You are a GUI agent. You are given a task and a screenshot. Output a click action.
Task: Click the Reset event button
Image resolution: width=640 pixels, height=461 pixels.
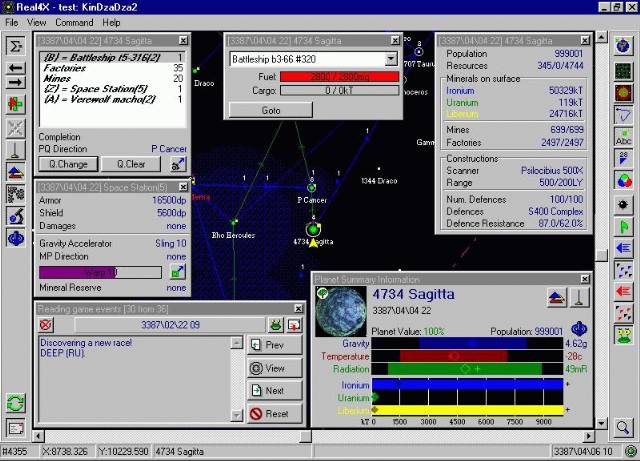point(275,414)
